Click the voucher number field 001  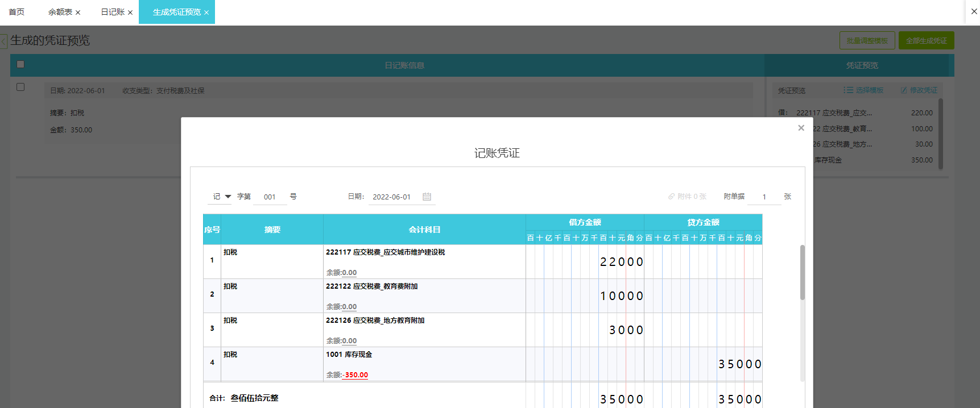click(x=270, y=197)
